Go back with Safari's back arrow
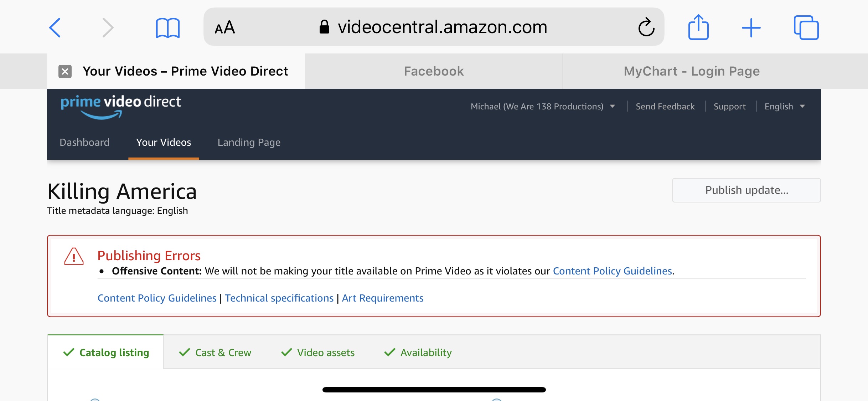This screenshot has height=401, width=868. 55,27
